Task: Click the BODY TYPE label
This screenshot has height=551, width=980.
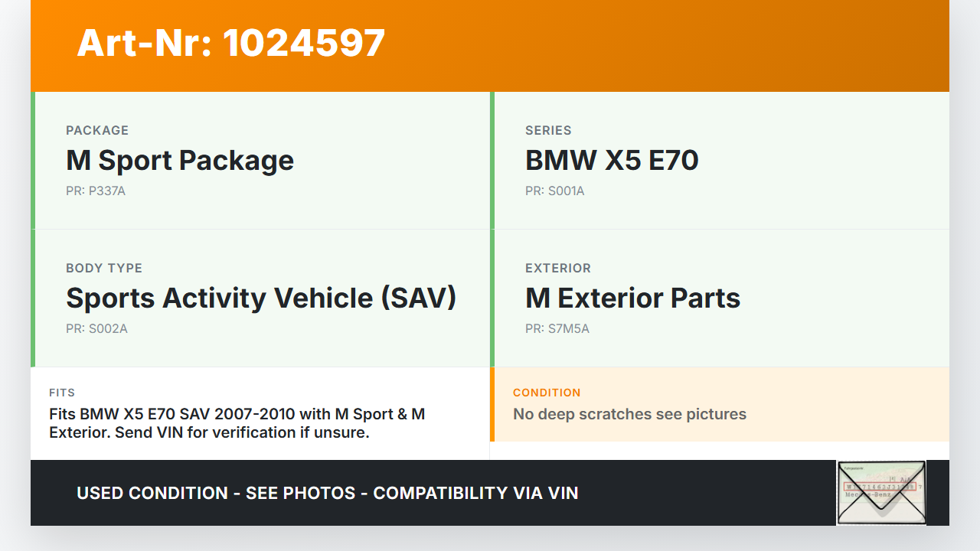Action: pos(104,269)
